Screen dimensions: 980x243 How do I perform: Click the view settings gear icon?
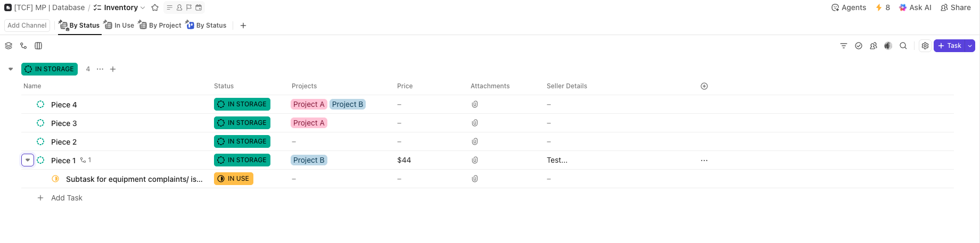(925, 46)
